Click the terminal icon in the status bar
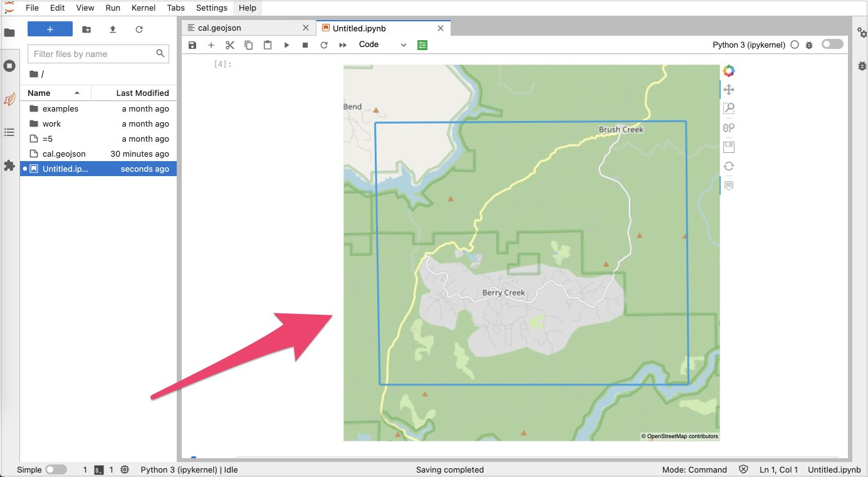The height and width of the screenshot is (477, 868). [99, 469]
